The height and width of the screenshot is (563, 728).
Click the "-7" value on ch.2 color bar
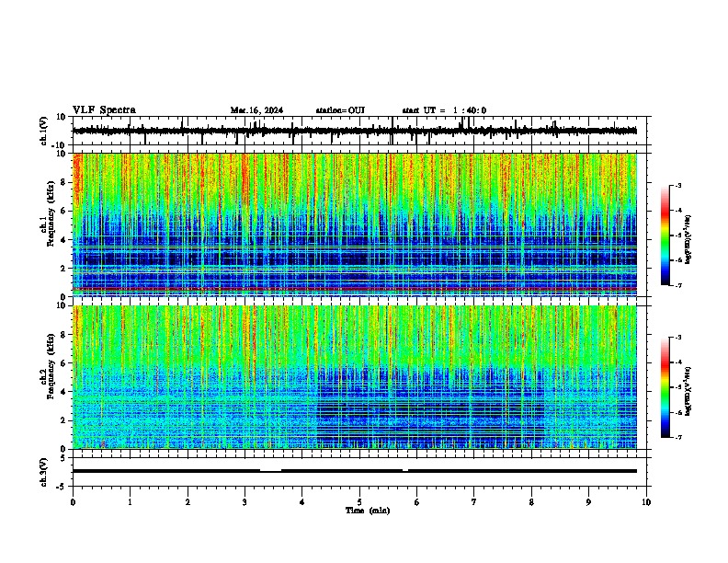click(677, 437)
